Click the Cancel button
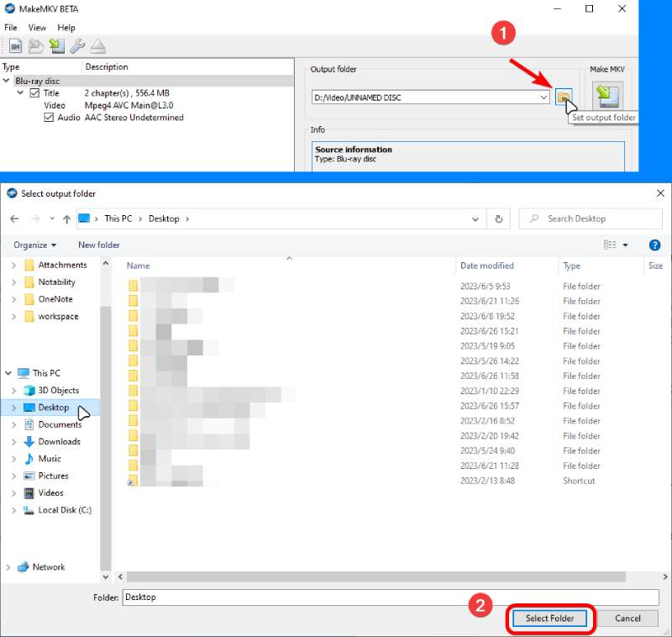Image resolution: width=672 pixels, height=637 pixels. coord(627,619)
